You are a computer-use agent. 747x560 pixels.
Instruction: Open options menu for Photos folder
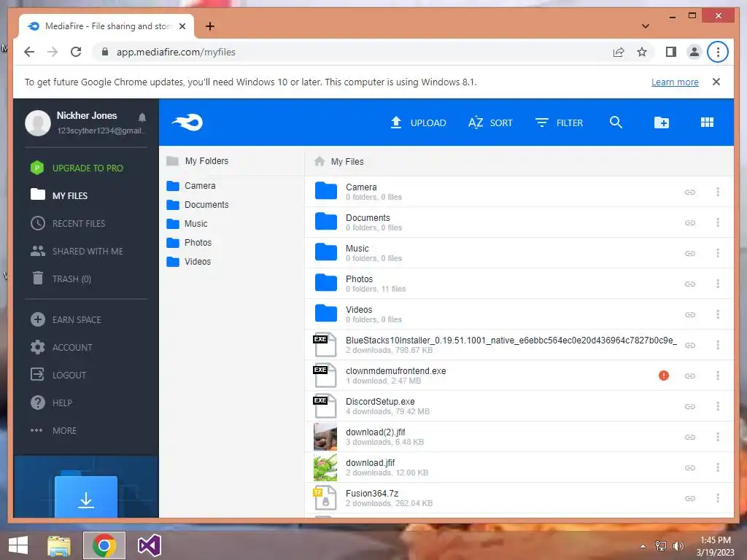[x=718, y=284]
